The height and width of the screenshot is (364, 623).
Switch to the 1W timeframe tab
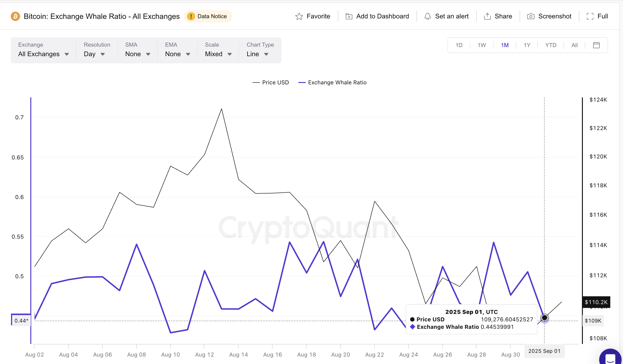click(x=481, y=45)
